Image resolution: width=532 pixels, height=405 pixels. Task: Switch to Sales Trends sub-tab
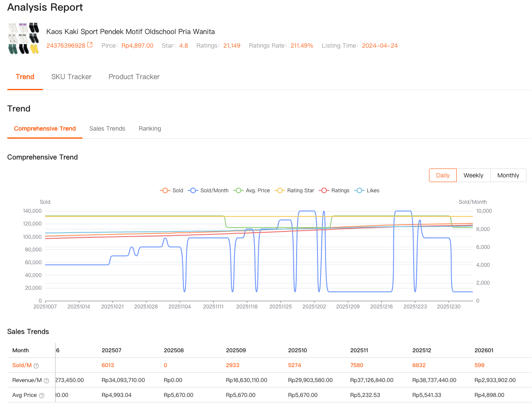[107, 128]
